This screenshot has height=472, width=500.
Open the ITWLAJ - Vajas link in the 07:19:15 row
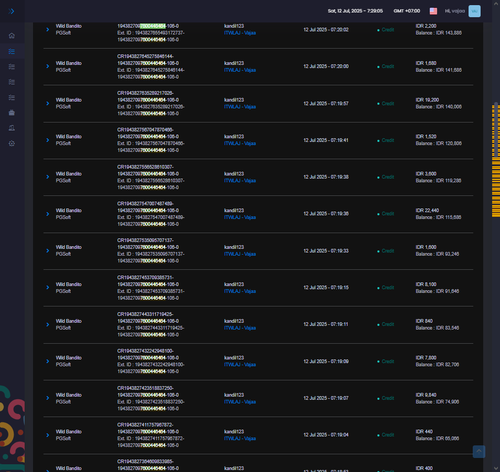coord(240,291)
